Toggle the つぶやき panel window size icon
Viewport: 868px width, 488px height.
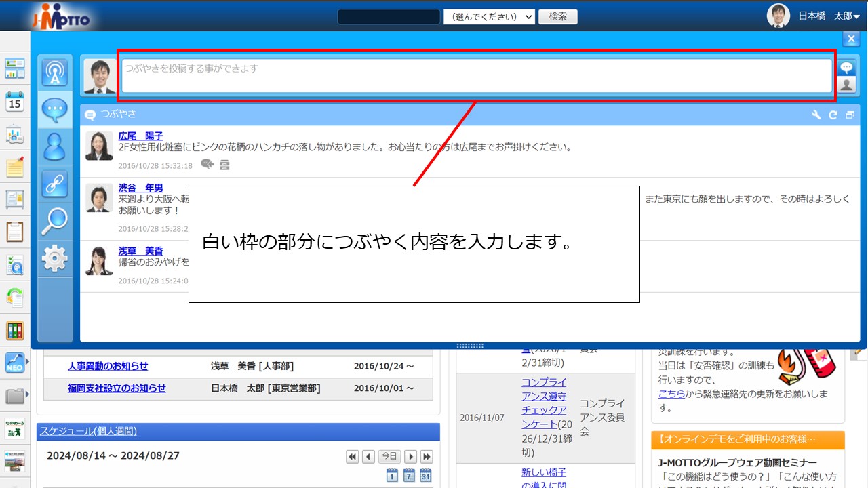[850, 115]
